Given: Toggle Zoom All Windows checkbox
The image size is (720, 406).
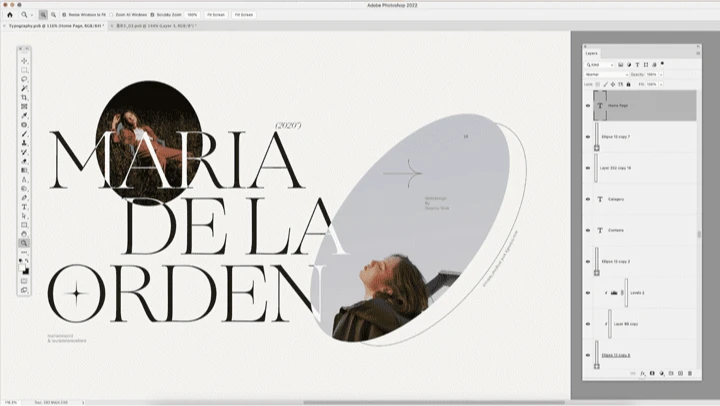Looking at the screenshot, I should (x=112, y=15).
